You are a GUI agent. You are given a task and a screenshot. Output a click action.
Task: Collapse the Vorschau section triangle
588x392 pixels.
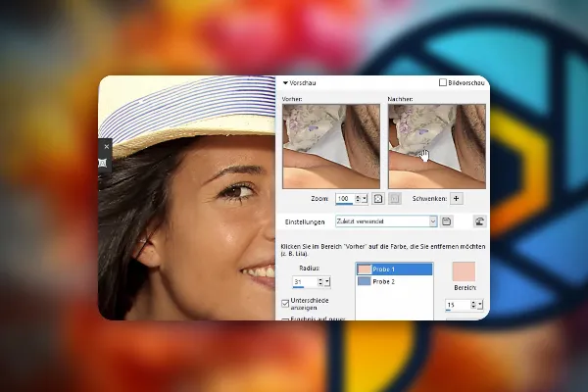click(285, 83)
